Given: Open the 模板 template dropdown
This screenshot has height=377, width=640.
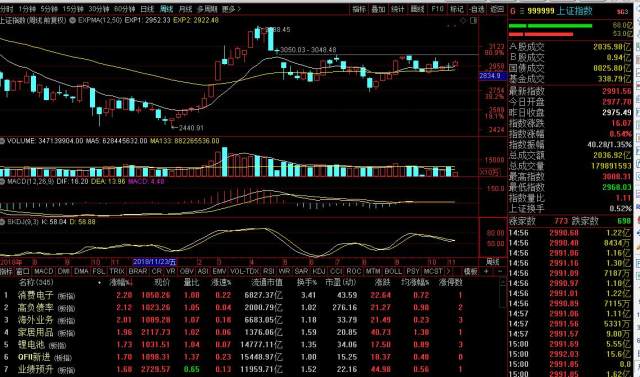Looking at the screenshot, I should tap(470, 271).
